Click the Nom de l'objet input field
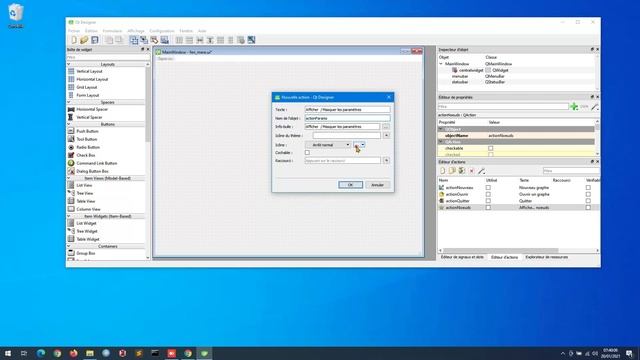 [x=347, y=118]
